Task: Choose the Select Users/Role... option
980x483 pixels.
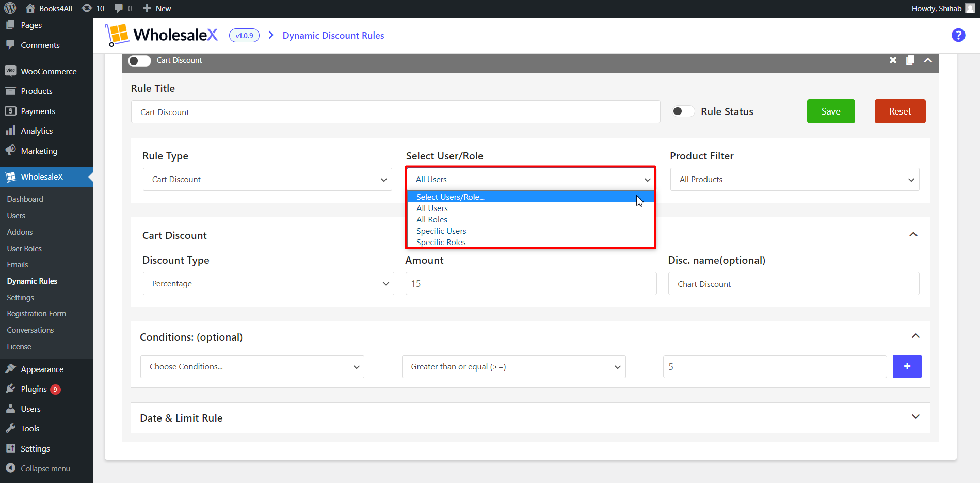Action: point(531,197)
